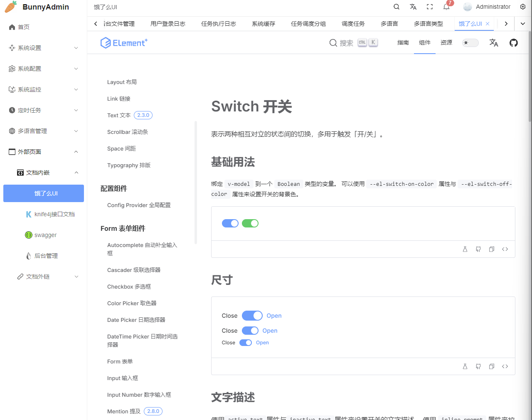
Task: Open the Layout 布局 doc link
Action: tap(122, 82)
